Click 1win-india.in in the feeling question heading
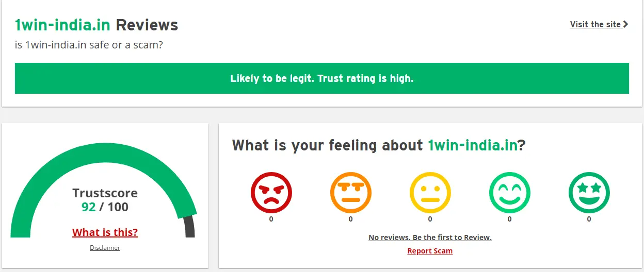Viewport: 644px width, 272px height. [x=473, y=145]
